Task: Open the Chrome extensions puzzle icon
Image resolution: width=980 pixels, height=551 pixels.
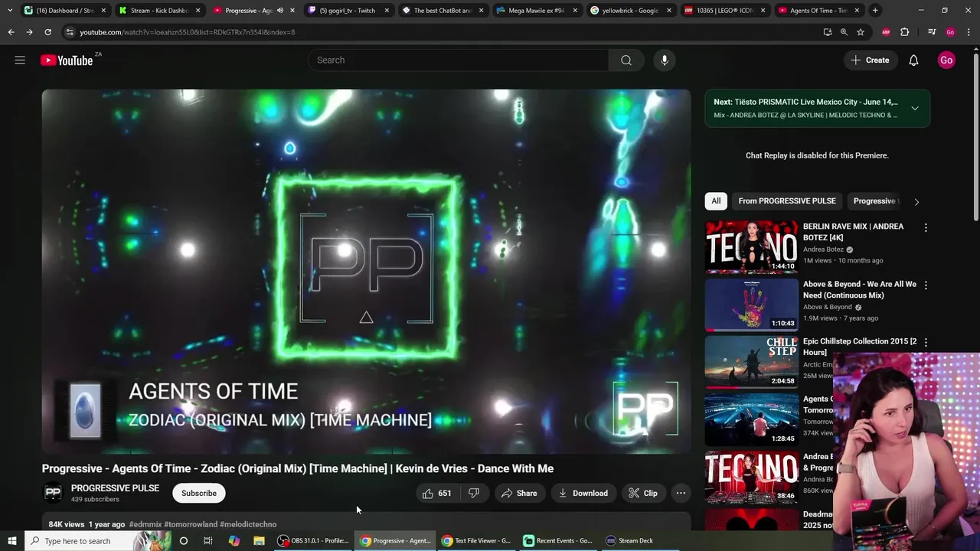Action: pos(905,32)
